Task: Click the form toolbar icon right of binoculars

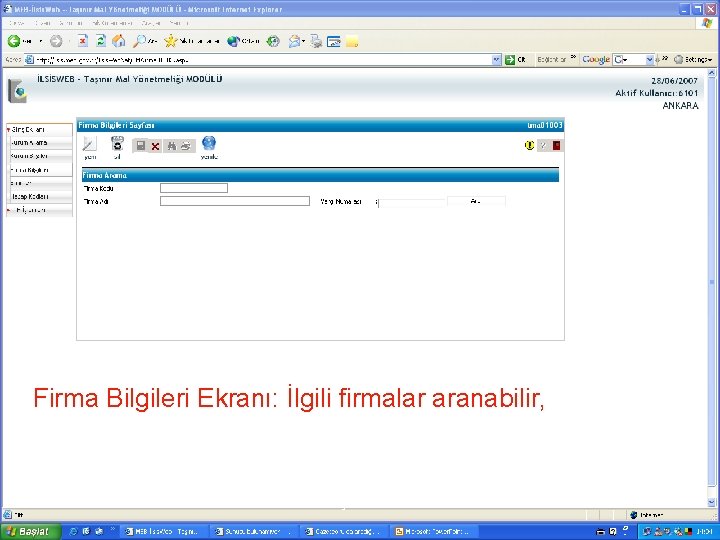Action: [186, 146]
